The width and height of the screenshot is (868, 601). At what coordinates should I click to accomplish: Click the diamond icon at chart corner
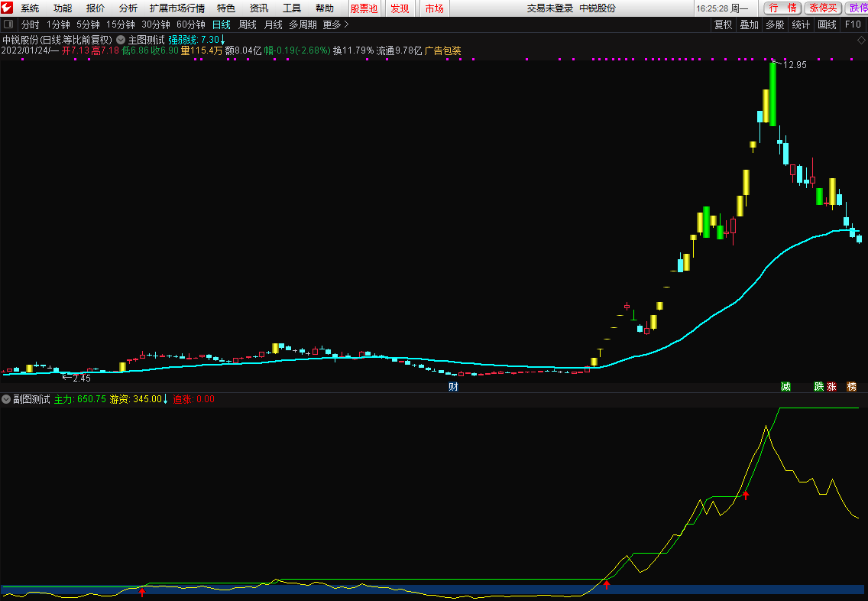pos(861,40)
